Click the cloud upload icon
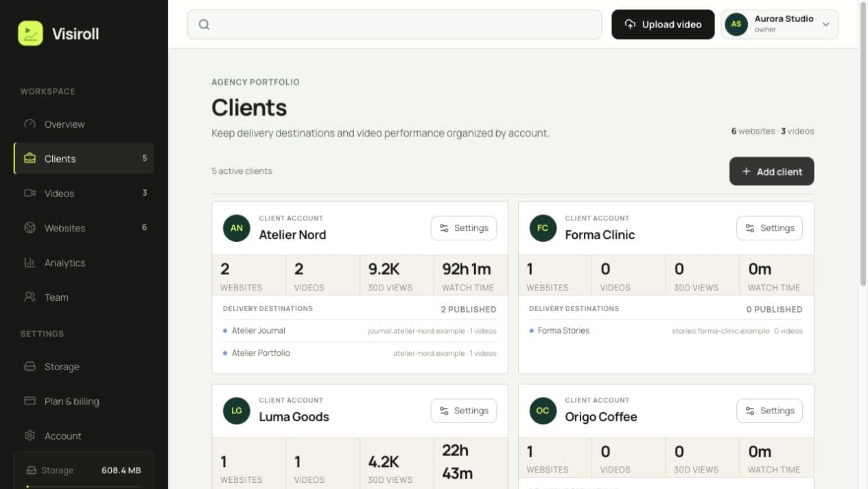Screen dimensions: 868x489 pos(630,25)
